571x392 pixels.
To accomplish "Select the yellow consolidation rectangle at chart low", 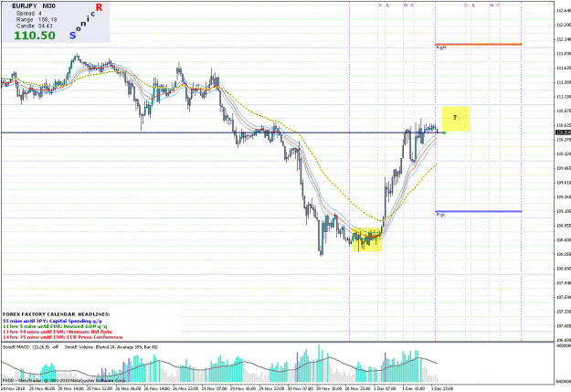I will 367,239.
